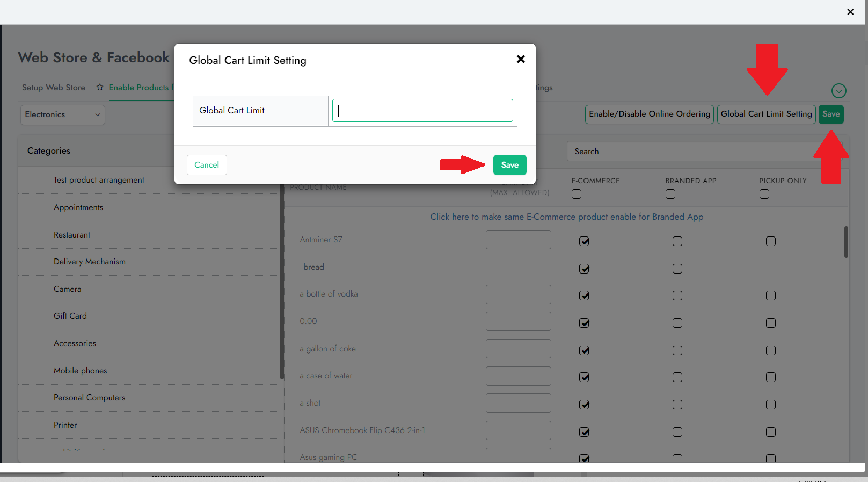868x482 pixels.
Task: Toggle the BRANDED APP header checkbox
Action: click(670, 194)
